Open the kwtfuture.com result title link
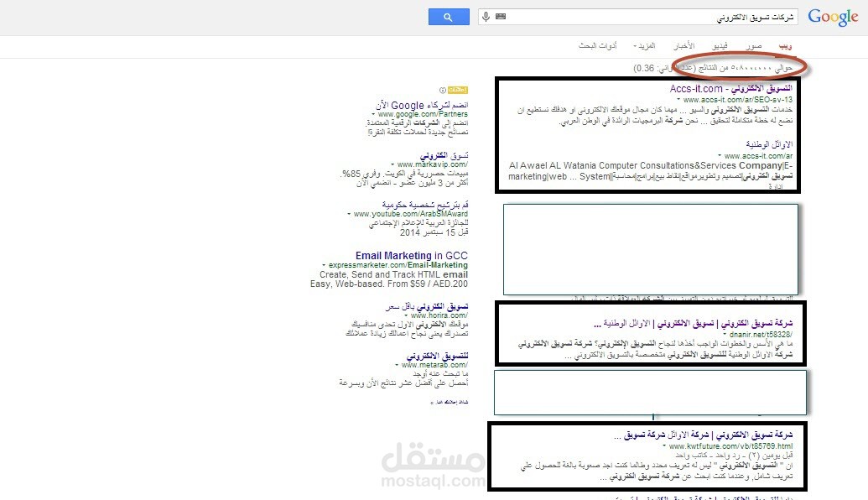The image size is (868, 500). (703, 435)
